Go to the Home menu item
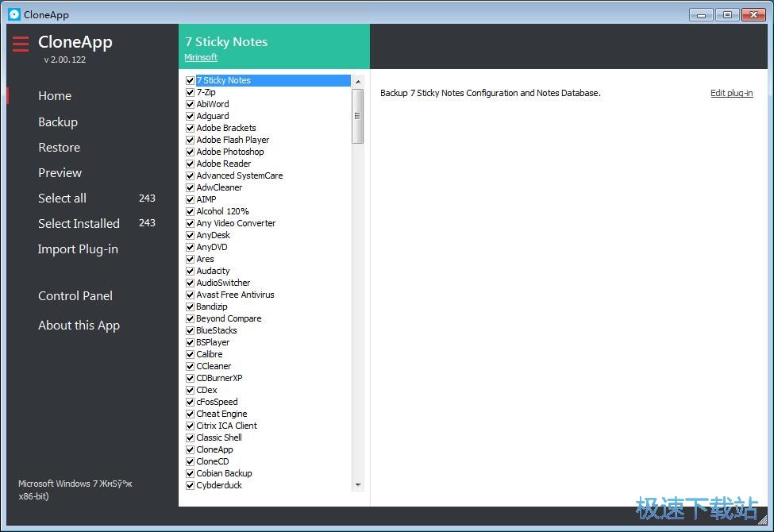The width and height of the screenshot is (774, 532). tap(55, 96)
